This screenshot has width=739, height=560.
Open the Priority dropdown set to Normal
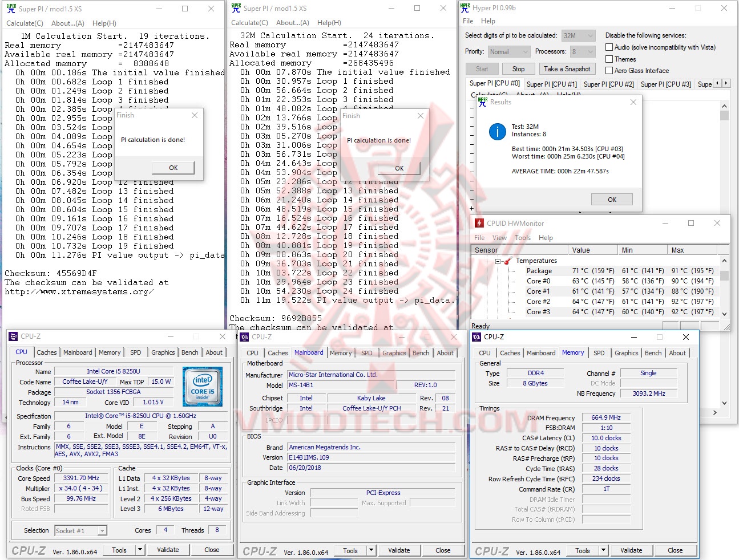(x=509, y=51)
